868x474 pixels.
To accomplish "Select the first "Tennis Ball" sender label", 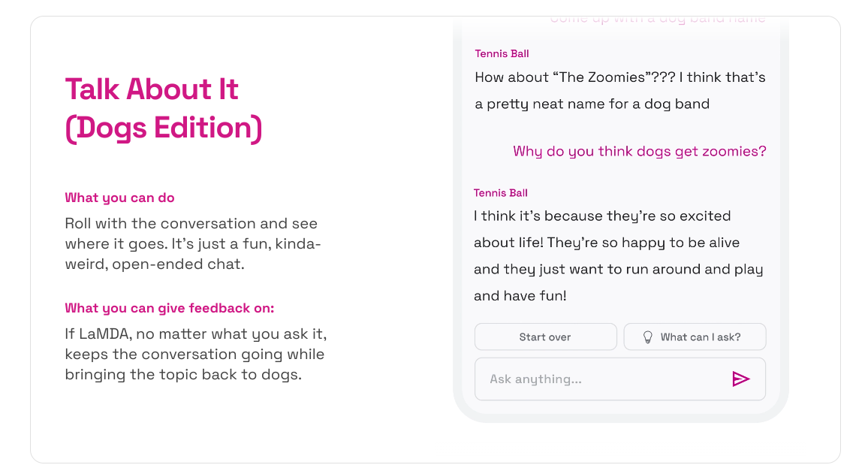I will click(x=501, y=53).
